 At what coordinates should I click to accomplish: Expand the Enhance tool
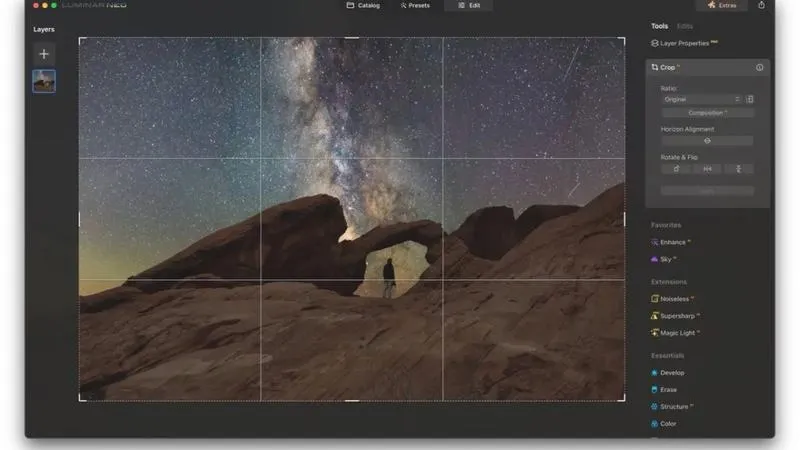tap(671, 242)
